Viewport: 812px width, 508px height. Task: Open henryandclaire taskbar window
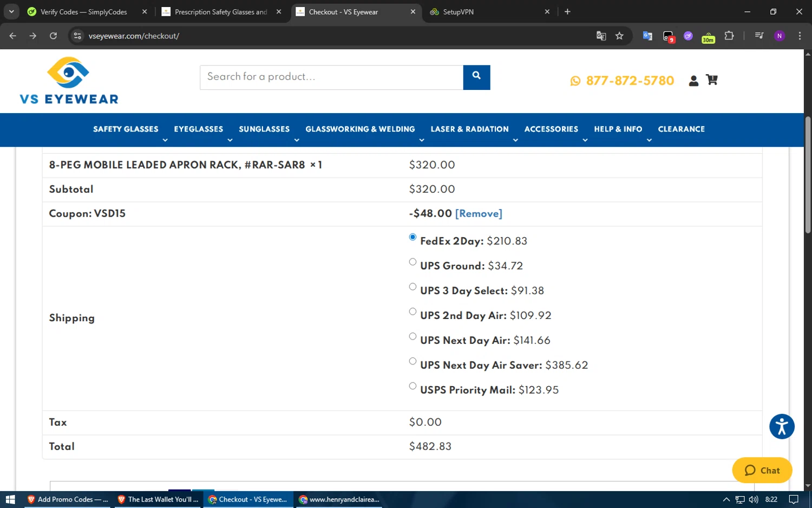[339, 499]
